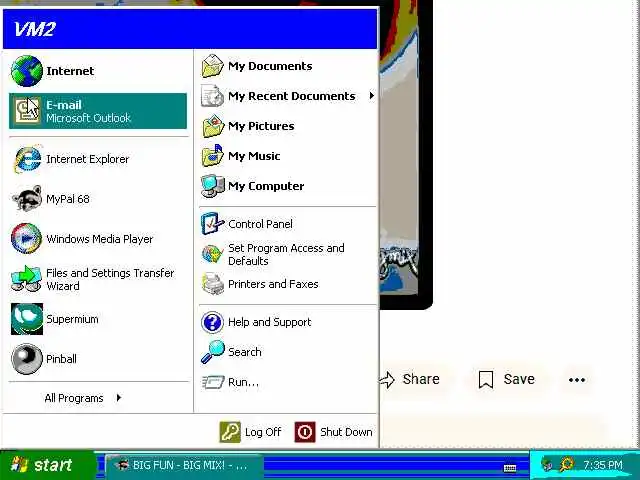This screenshot has height=480, width=640.
Task: Click 'Microsoft Outlook' text
Action: click(x=88, y=118)
